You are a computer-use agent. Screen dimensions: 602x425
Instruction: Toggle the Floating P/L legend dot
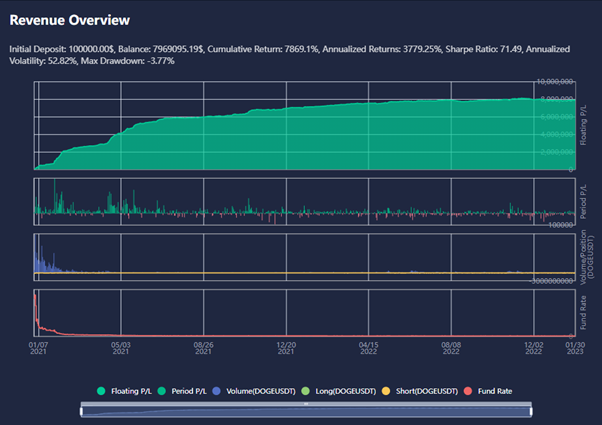(101, 391)
